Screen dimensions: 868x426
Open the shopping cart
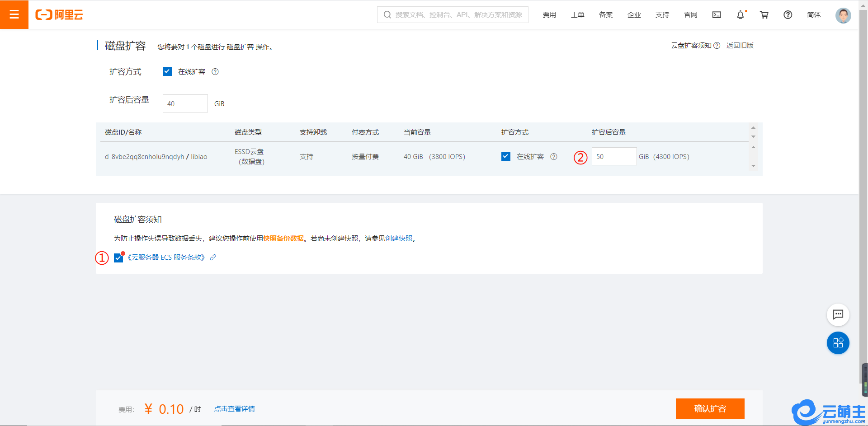[x=764, y=15]
